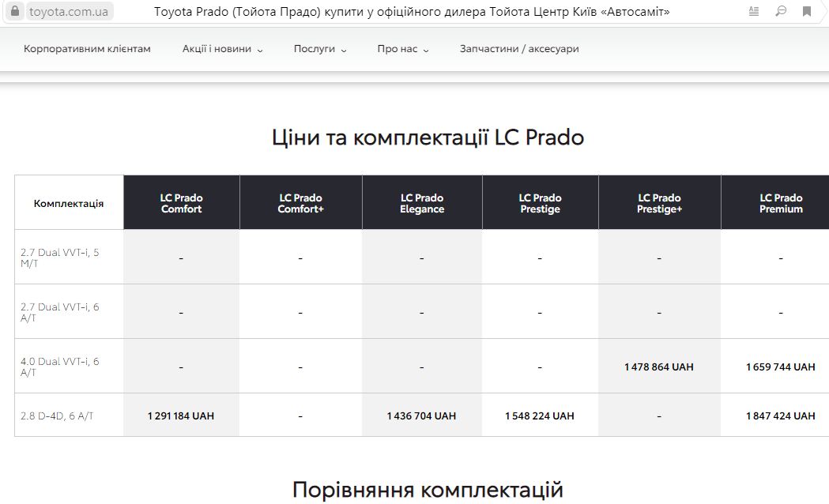Bookmark this page with the bookmark icon
The height and width of the screenshot is (504, 829).
click(807, 12)
